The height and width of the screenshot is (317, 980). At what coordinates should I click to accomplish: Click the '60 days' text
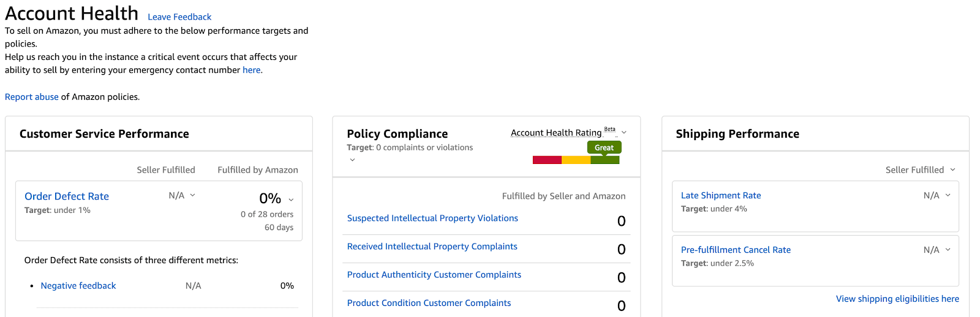coord(279,227)
